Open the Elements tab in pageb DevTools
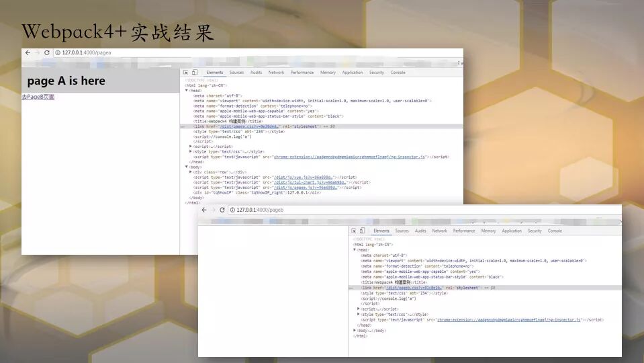Screen dimensions: 644x363 (381, 231)
